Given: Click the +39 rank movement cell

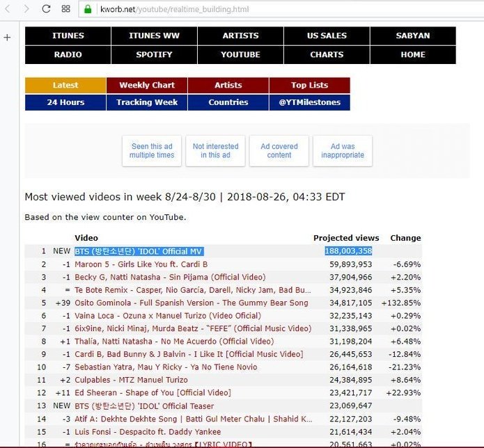Looking at the screenshot, I should tap(63, 303).
